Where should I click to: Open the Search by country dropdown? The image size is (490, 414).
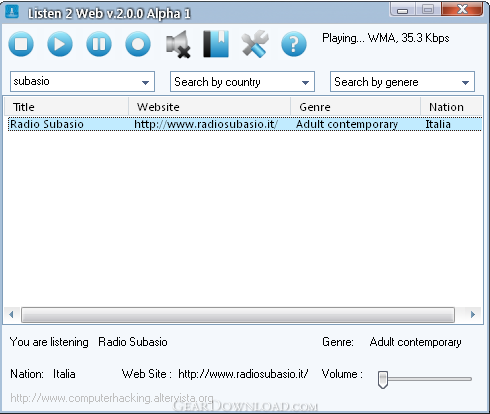242,82
